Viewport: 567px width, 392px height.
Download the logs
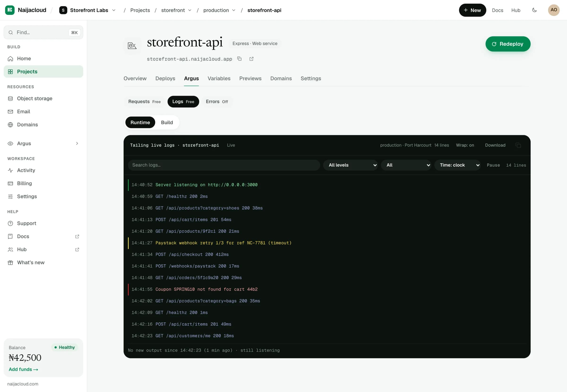click(x=495, y=145)
